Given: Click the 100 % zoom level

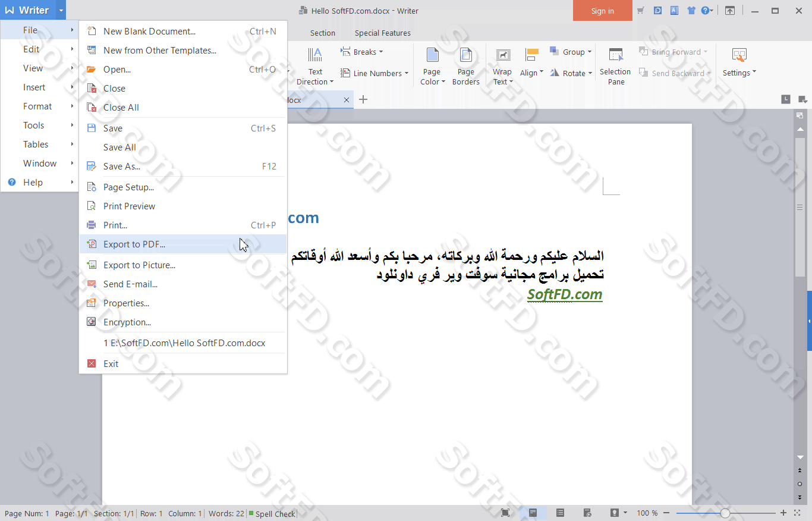Looking at the screenshot, I should click(x=647, y=513).
